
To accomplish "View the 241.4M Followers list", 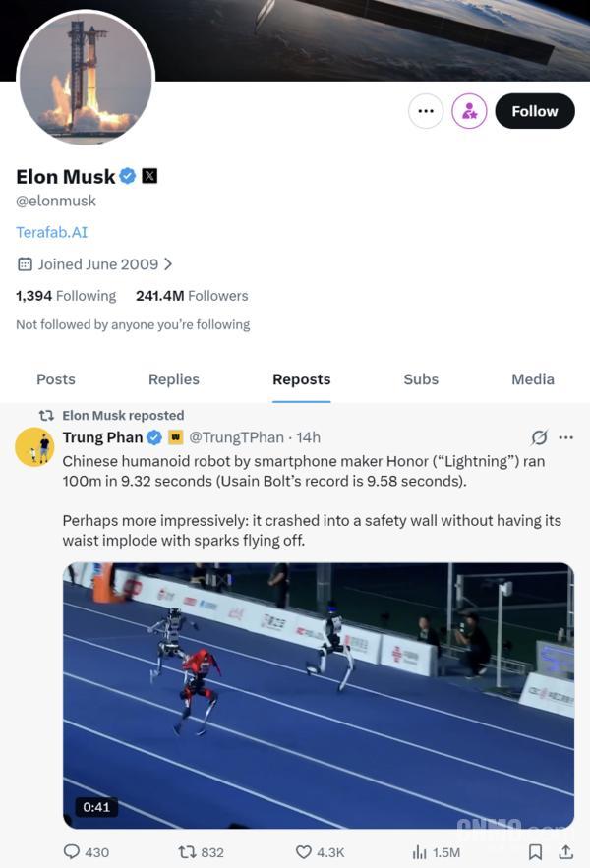I will tap(192, 296).
